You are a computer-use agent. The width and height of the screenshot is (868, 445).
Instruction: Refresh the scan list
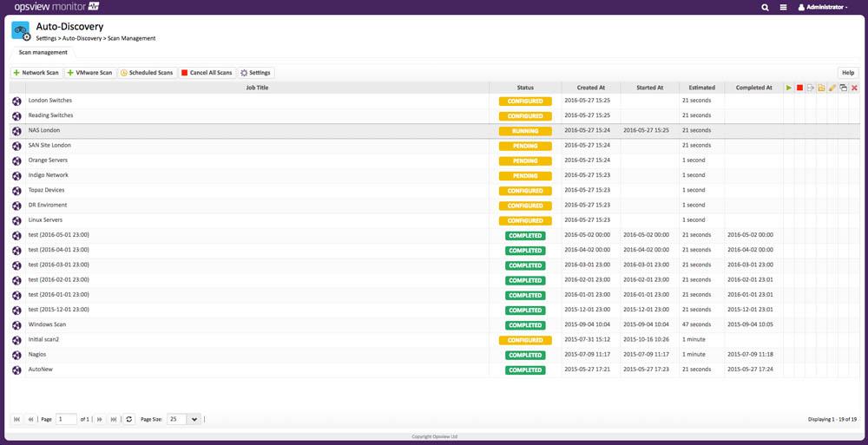coord(129,420)
